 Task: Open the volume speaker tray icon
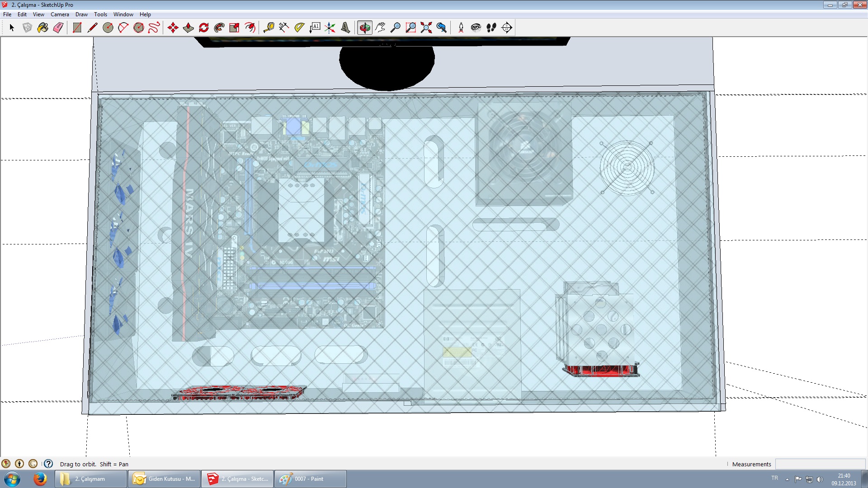point(820,479)
